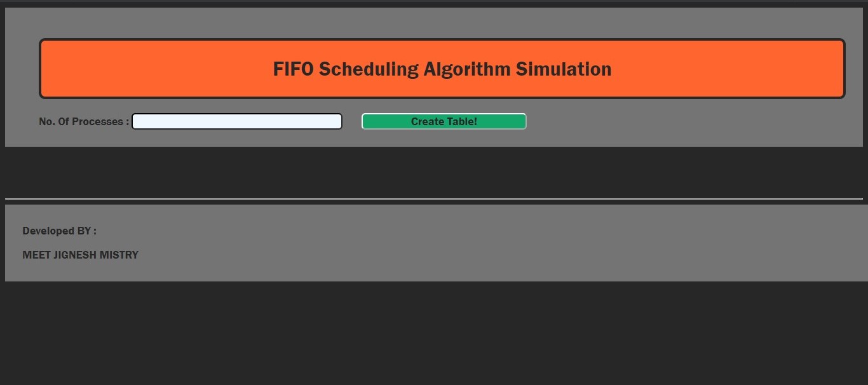The image size is (868, 385).
Task: Click the dark area below the header panel
Action: pos(434,172)
